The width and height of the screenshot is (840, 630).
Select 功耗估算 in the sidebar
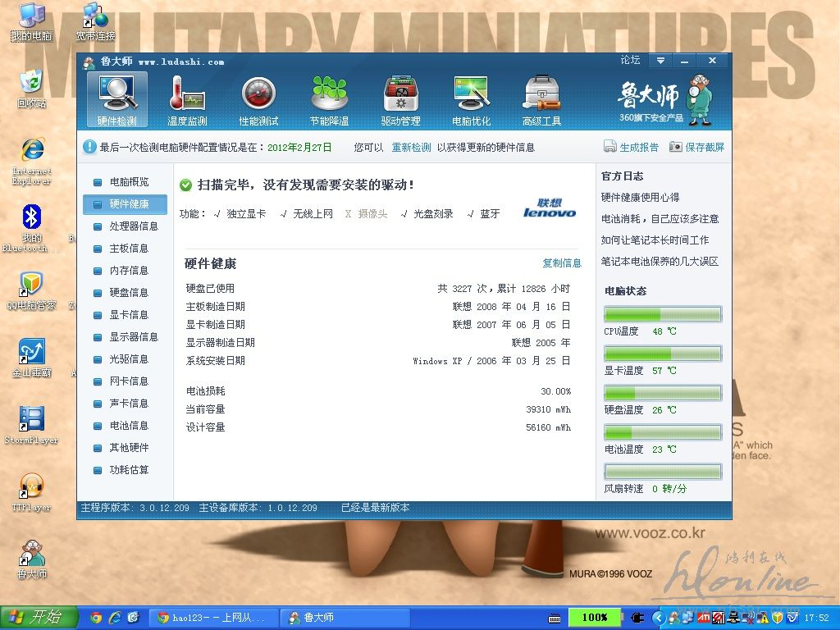129,470
